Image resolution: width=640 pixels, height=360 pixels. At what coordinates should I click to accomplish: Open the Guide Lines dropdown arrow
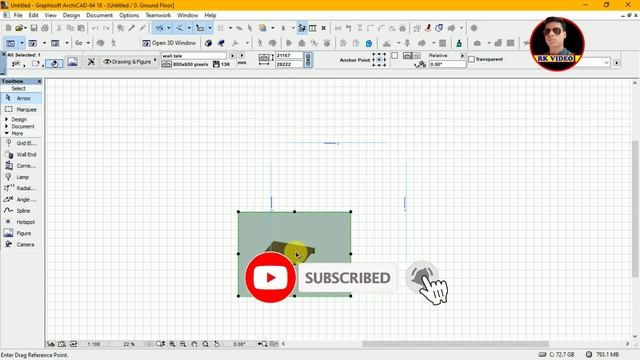(x=169, y=28)
